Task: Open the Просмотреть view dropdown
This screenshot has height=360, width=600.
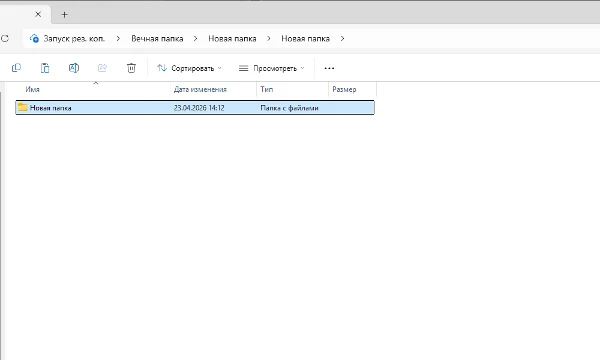Action: tap(272, 68)
